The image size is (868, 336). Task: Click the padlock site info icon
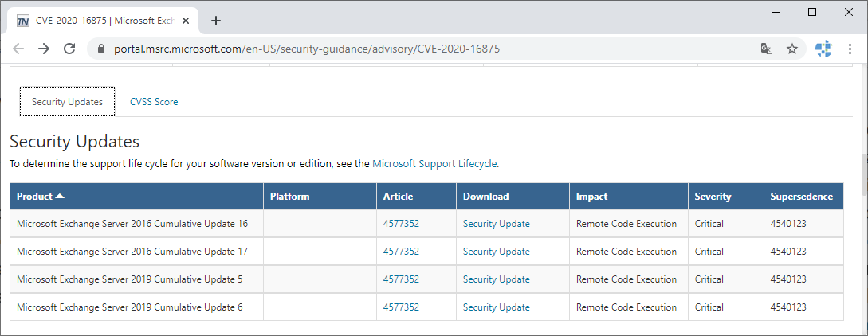100,49
